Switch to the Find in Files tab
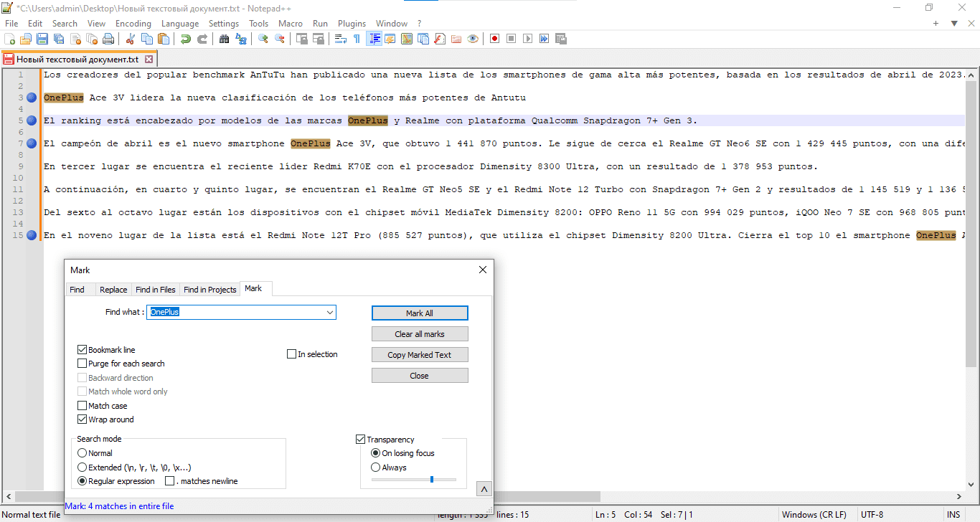980x522 pixels. coord(156,290)
